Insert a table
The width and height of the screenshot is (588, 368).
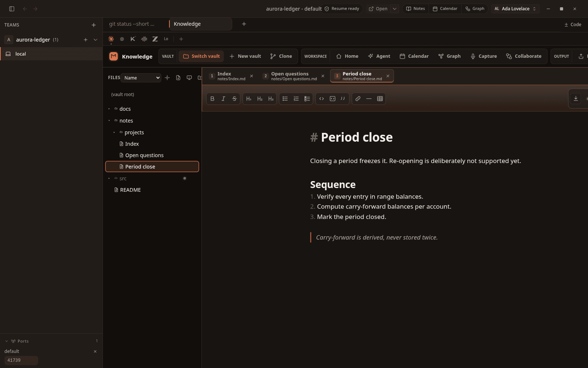(x=380, y=99)
